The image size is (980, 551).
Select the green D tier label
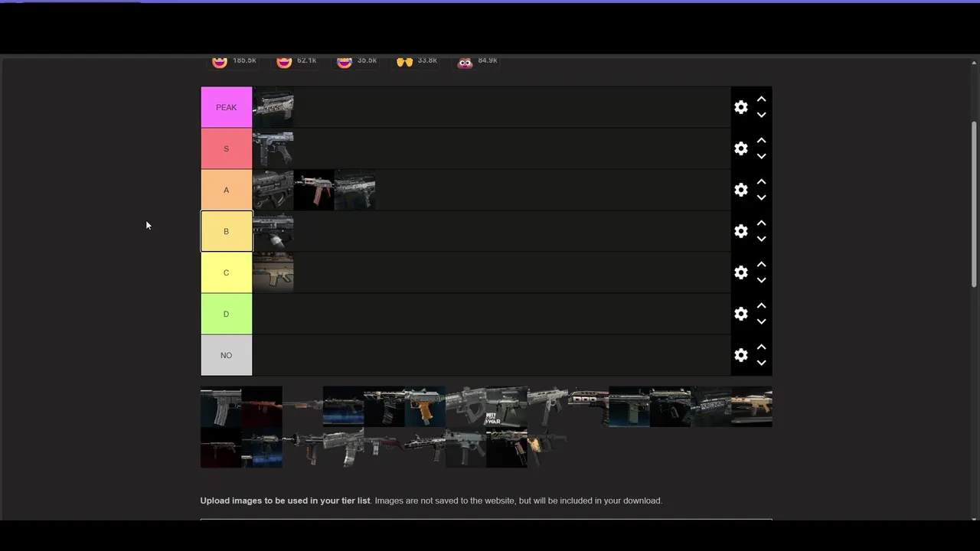pos(227,314)
